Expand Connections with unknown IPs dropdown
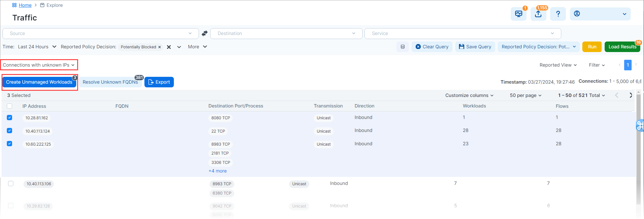 click(39, 65)
